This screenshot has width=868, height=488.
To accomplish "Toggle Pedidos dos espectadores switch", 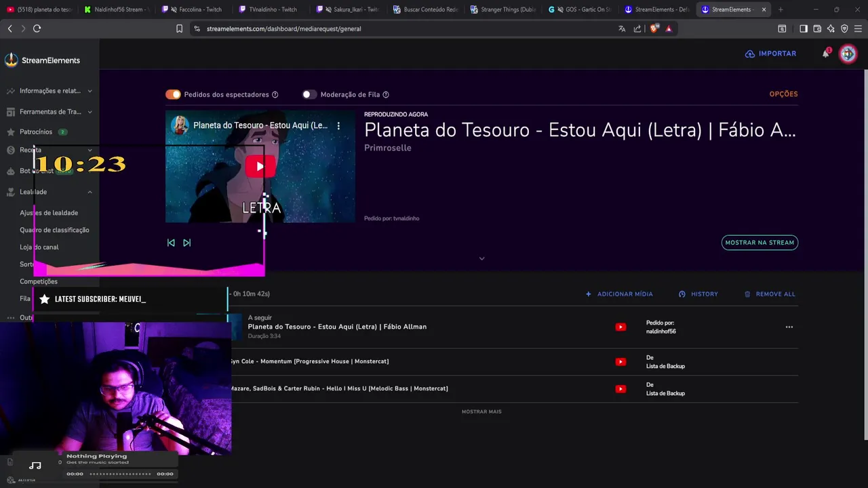I will (x=173, y=95).
